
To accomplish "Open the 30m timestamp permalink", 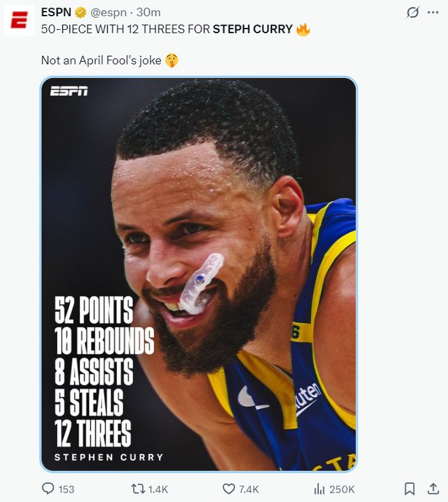I will click(149, 12).
